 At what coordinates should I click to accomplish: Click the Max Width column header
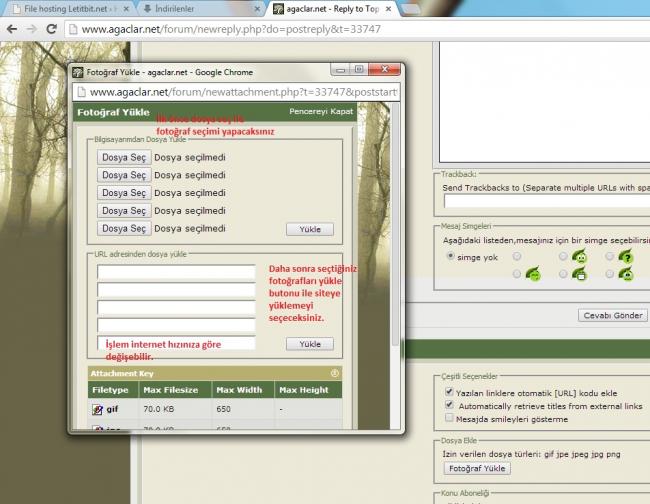[x=243, y=390]
